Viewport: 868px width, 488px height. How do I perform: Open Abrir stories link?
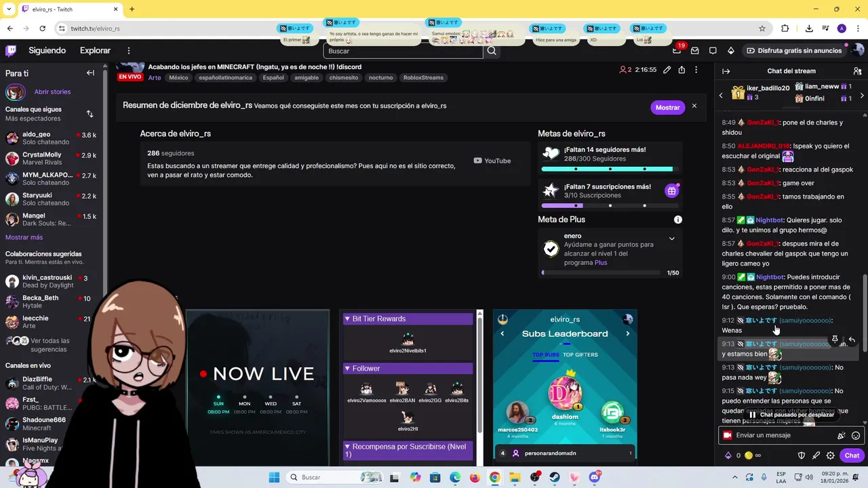click(x=52, y=91)
